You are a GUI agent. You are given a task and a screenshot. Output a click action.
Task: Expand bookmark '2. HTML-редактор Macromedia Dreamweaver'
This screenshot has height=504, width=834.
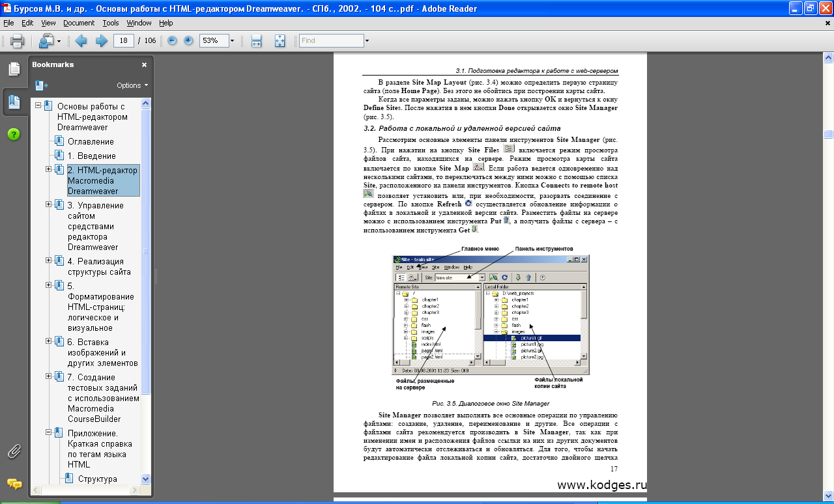tap(49, 169)
